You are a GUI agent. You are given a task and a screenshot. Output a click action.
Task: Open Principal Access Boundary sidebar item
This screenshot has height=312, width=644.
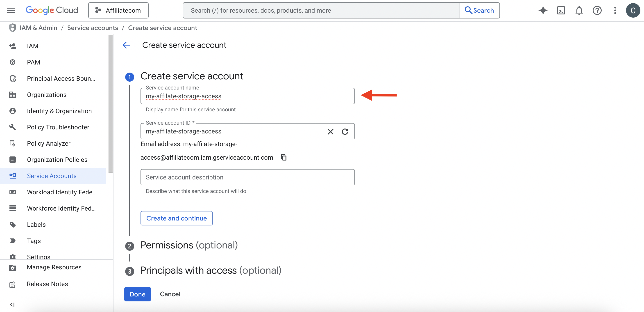click(x=53, y=78)
